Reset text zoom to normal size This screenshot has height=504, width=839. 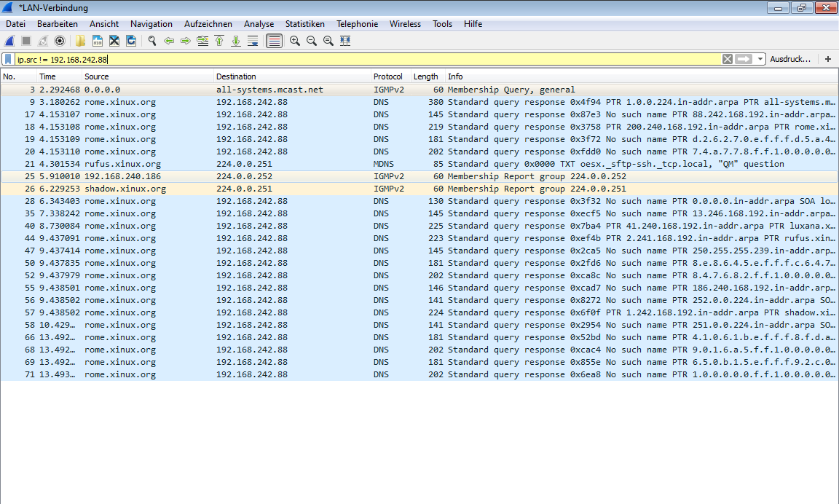coord(328,41)
